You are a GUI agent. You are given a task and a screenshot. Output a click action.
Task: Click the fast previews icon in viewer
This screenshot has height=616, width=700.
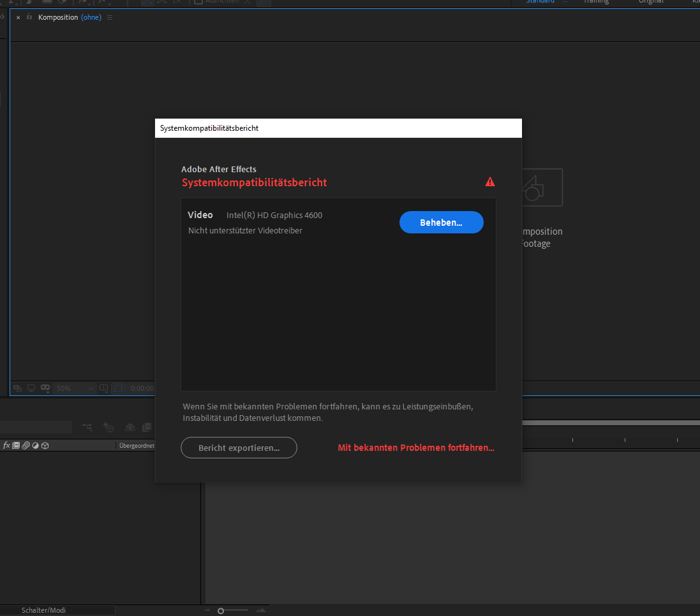(17, 388)
